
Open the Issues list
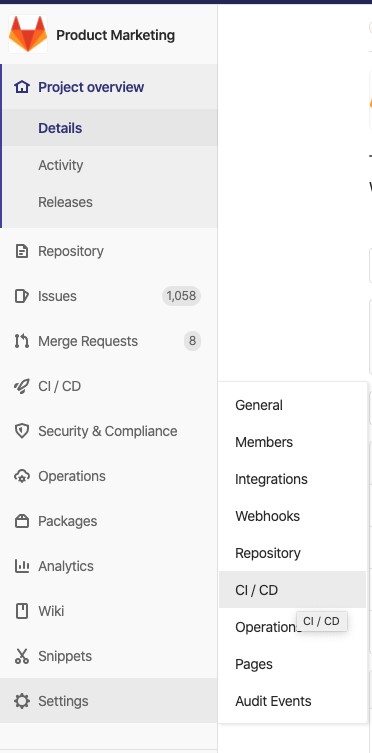pyautogui.click(x=57, y=296)
